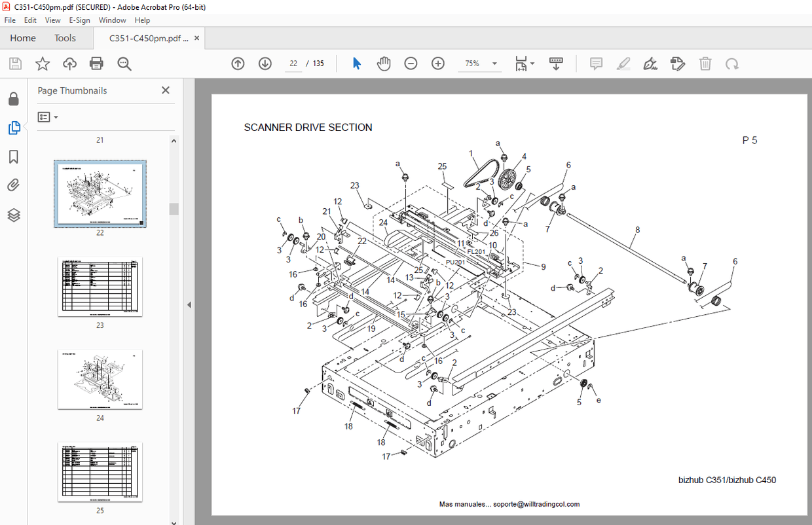Click the SCANNER DRIVE SECTION heading
This screenshot has width=812, height=525.
click(308, 128)
